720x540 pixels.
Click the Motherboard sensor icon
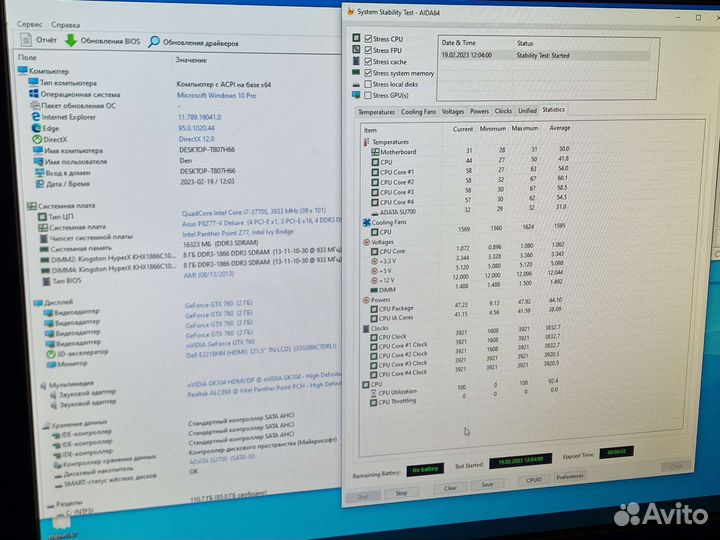(375, 152)
